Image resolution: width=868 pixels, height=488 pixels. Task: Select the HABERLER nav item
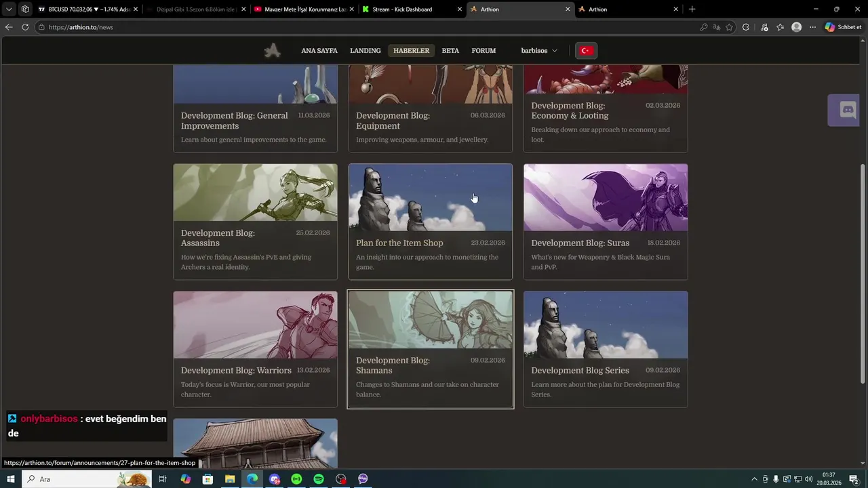pyautogui.click(x=412, y=51)
